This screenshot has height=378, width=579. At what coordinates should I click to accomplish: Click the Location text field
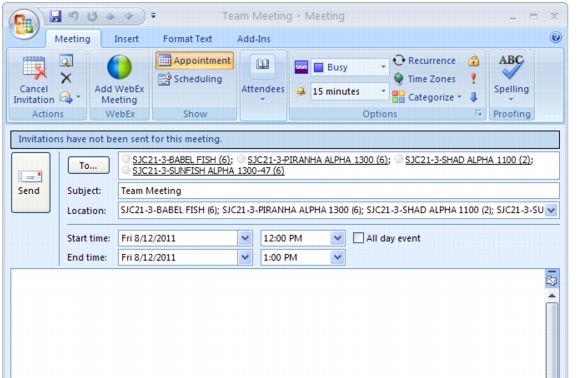pyautogui.click(x=331, y=210)
